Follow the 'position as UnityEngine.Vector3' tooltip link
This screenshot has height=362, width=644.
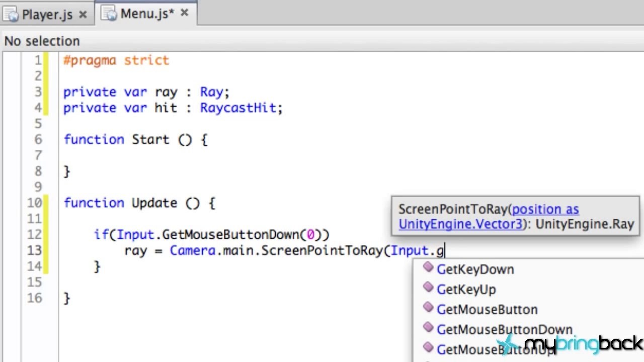tap(489, 217)
